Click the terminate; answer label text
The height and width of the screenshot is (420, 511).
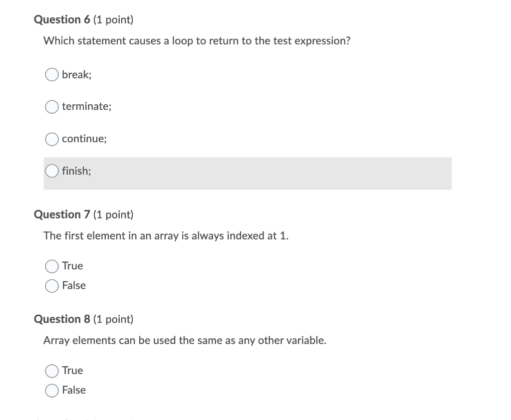(86, 106)
